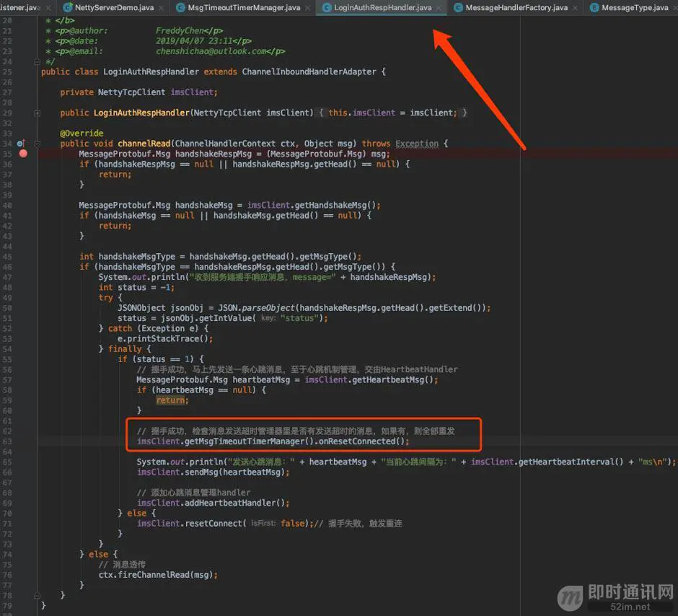Click class icon on LoginAuthRespHandler.java tab

(x=327, y=7)
